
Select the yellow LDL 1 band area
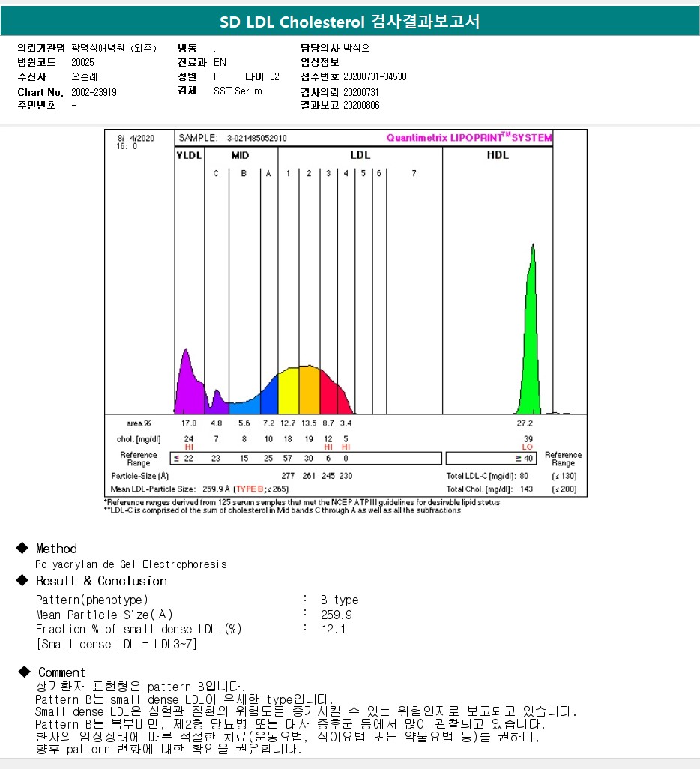coord(289,391)
